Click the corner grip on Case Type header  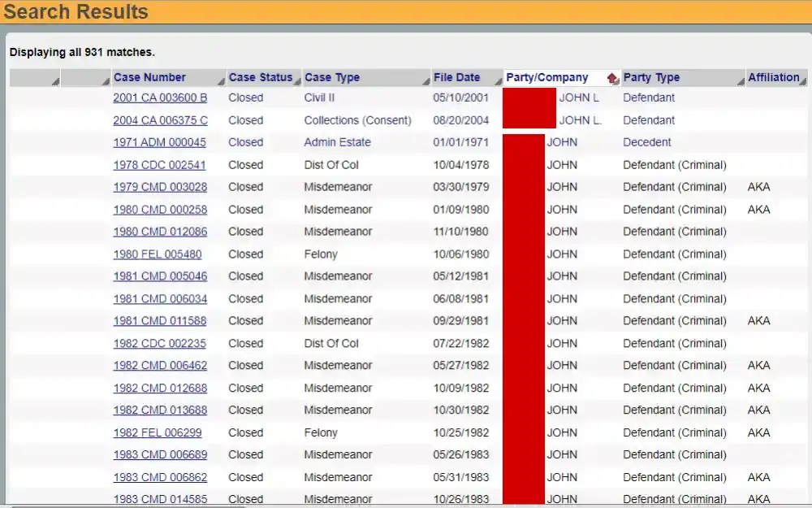426,81
